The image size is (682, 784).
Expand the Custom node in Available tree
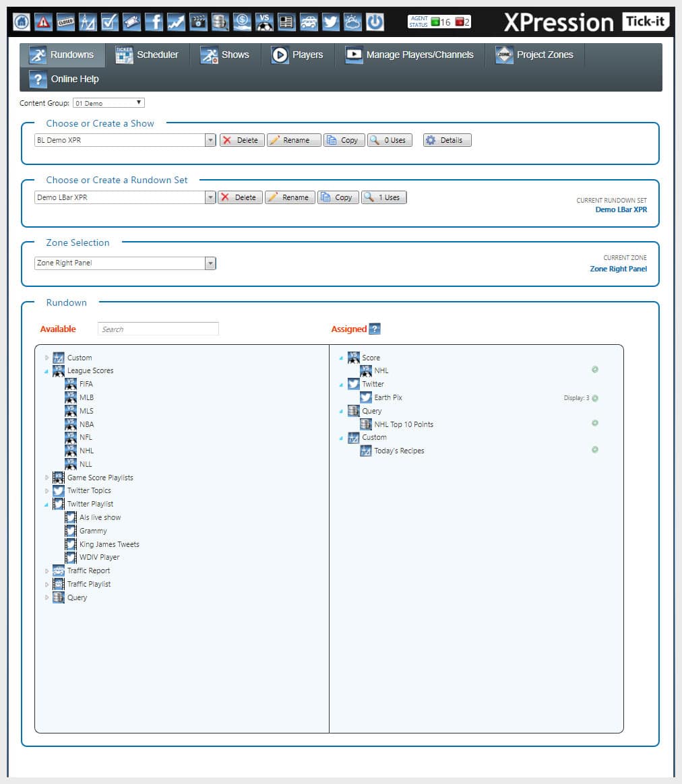point(46,358)
